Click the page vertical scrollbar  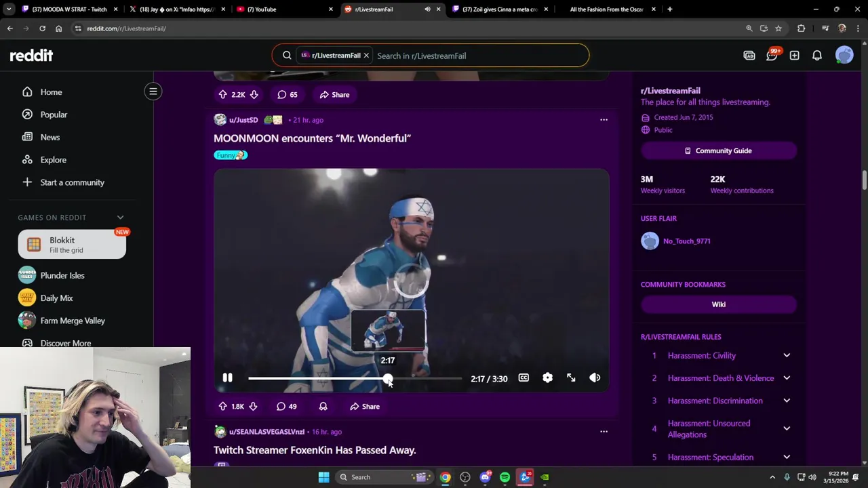pyautogui.click(x=864, y=180)
